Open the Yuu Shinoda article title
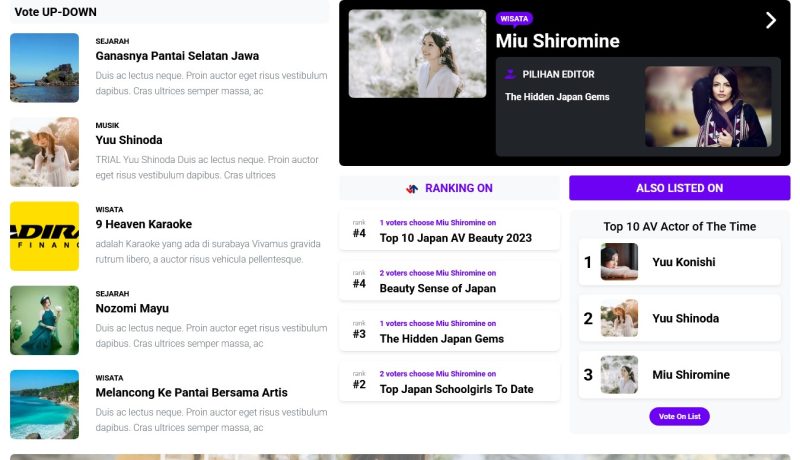The image size is (800, 460). click(x=129, y=140)
